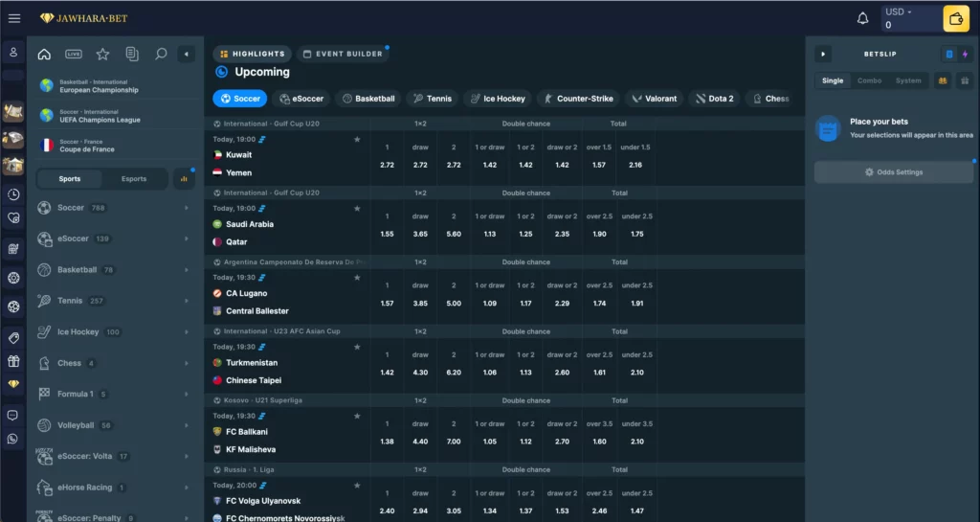Favorite the Saudi Arabia vs Qatar match

(357, 209)
